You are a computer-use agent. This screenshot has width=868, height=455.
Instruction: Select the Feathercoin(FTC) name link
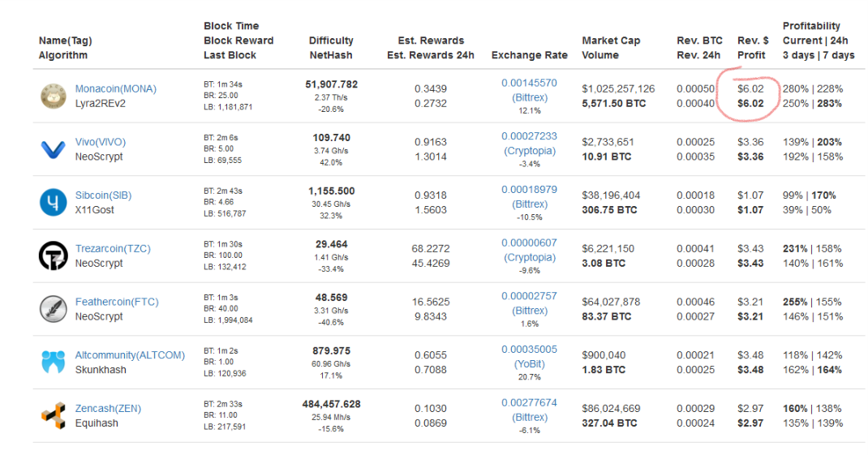point(115,302)
